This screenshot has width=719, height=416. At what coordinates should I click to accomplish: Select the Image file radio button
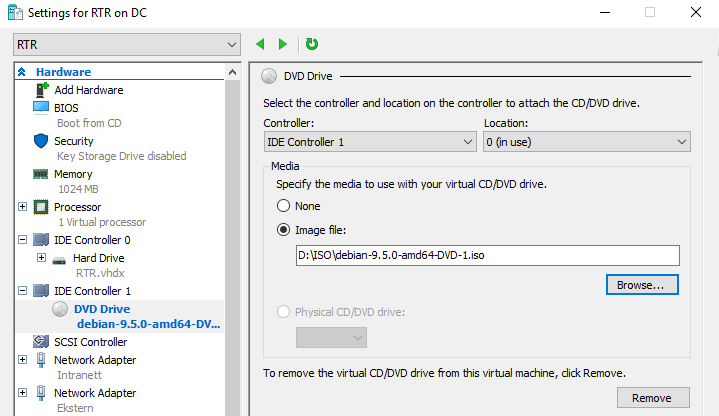pyautogui.click(x=284, y=229)
